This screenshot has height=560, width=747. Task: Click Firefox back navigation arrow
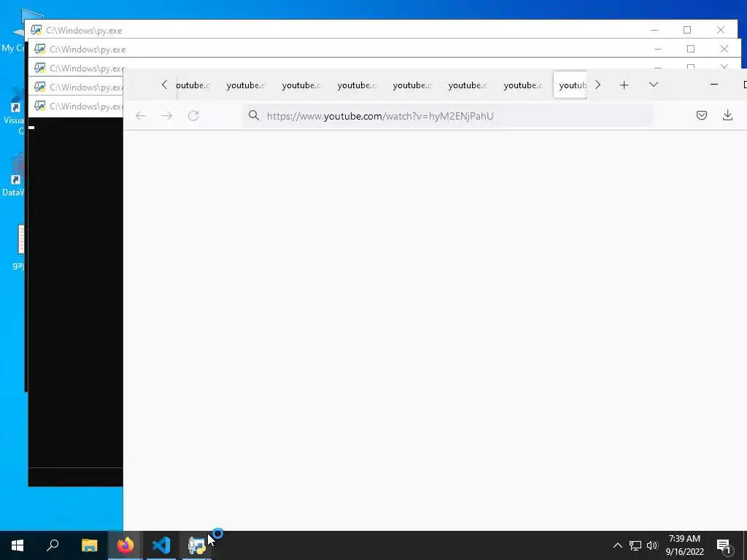pos(141,116)
